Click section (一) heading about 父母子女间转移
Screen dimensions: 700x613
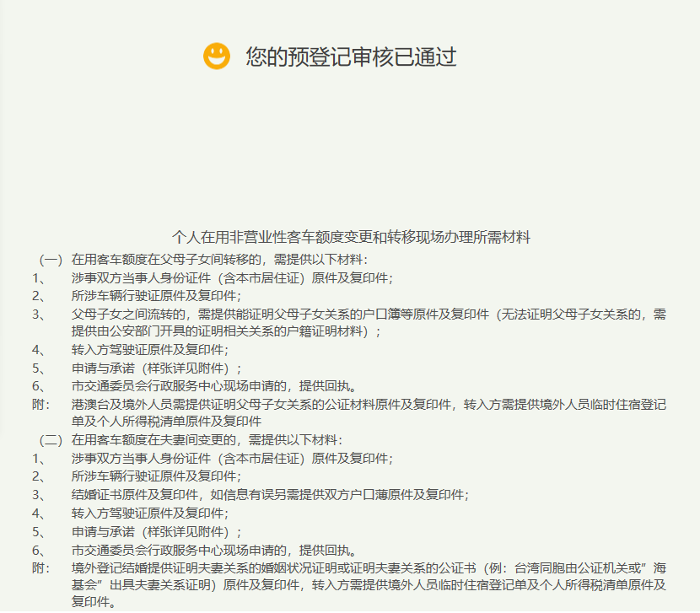pos(219,259)
